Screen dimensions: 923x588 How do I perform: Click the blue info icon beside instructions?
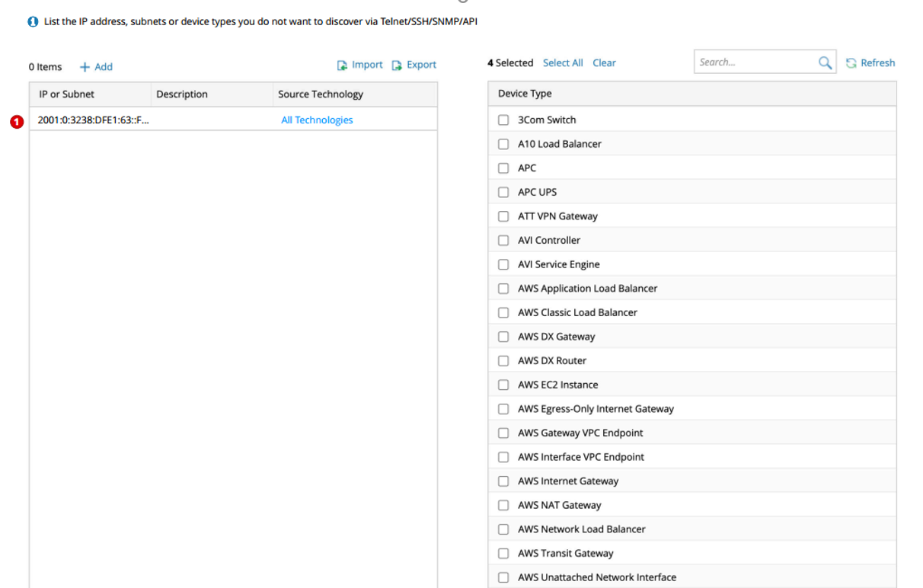34,22
